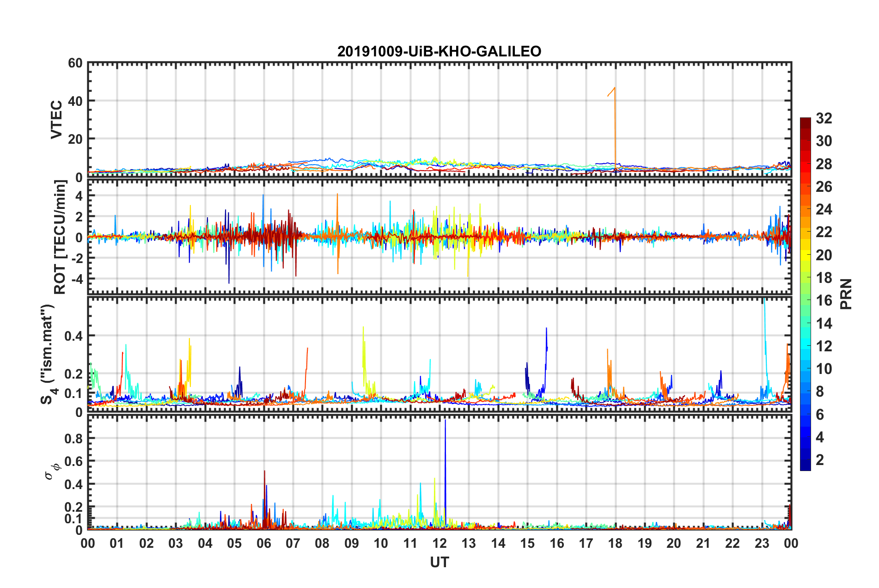
Task: Click x-axis tick label 23
Action: click(x=762, y=543)
